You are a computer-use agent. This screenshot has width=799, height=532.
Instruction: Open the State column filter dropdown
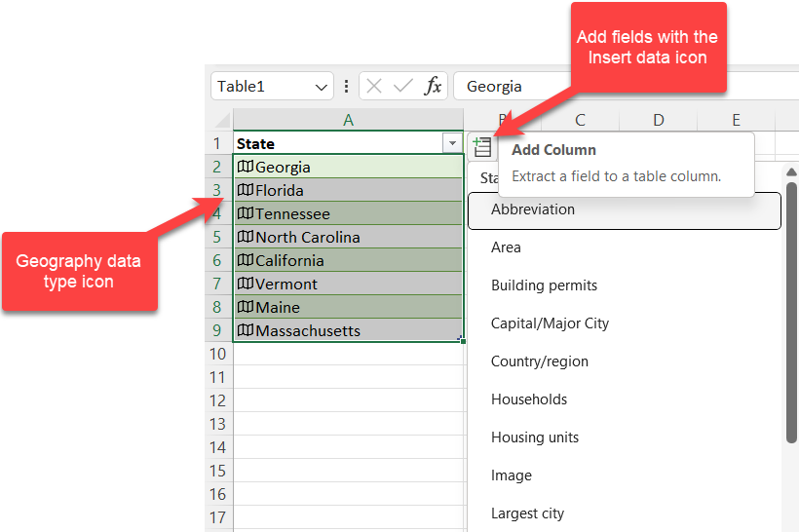[452, 143]
